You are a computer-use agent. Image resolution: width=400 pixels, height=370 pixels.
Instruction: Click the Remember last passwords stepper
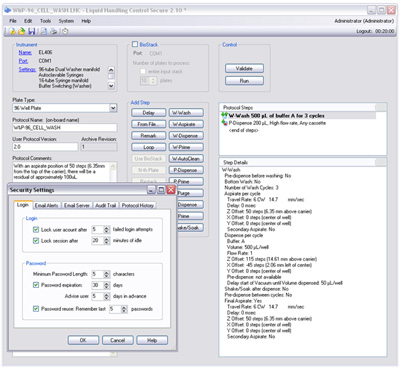click(124, 309)
